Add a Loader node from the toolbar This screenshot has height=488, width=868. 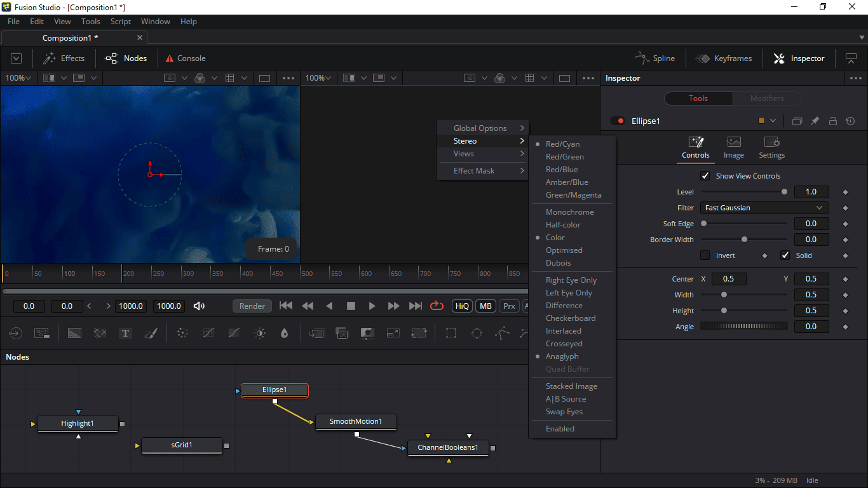click(x=15, y=333)
